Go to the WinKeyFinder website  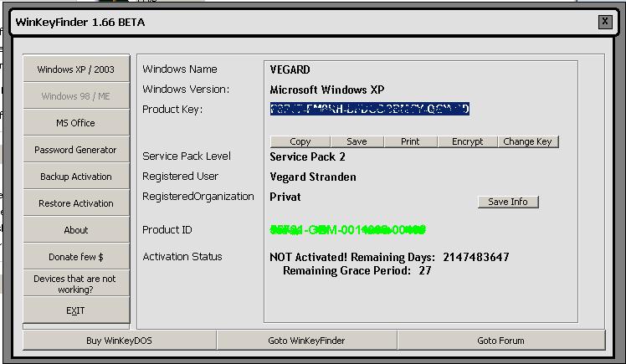coord(306,341)
